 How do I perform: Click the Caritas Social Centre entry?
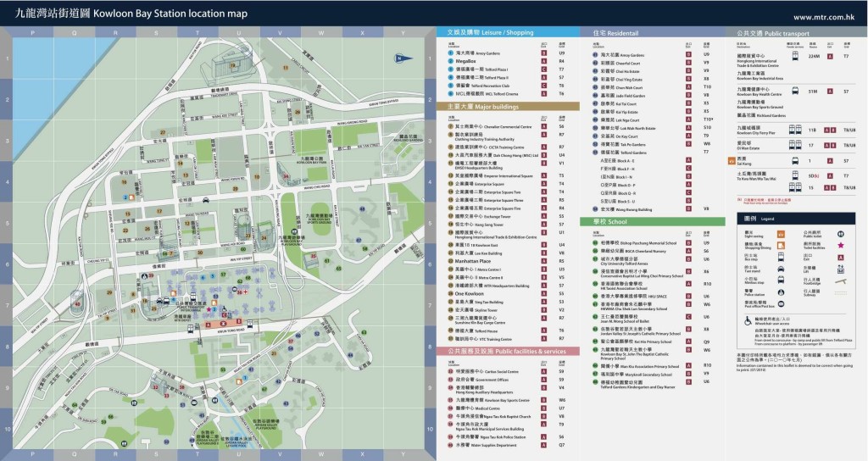point(487,371)
